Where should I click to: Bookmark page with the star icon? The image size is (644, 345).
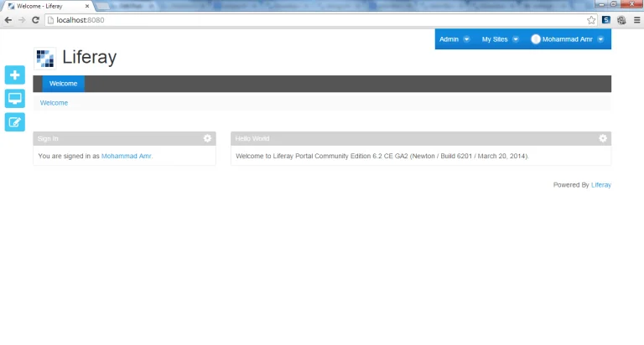[591, 19]
